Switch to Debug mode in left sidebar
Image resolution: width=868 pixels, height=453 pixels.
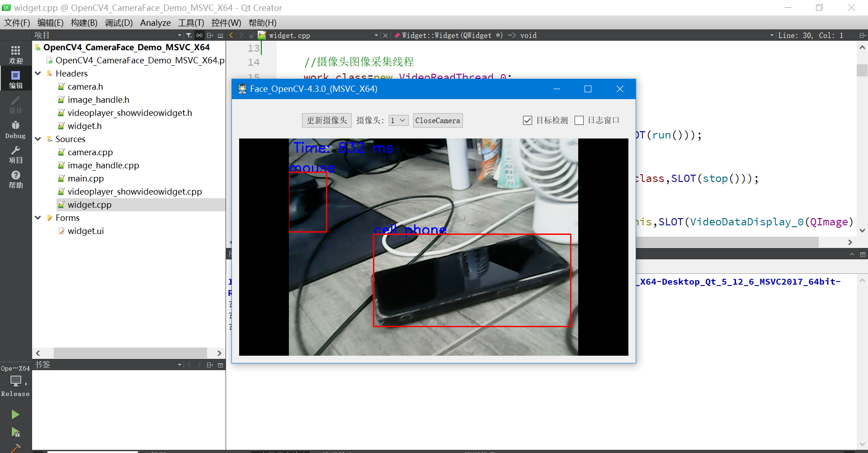coord(15,129)
